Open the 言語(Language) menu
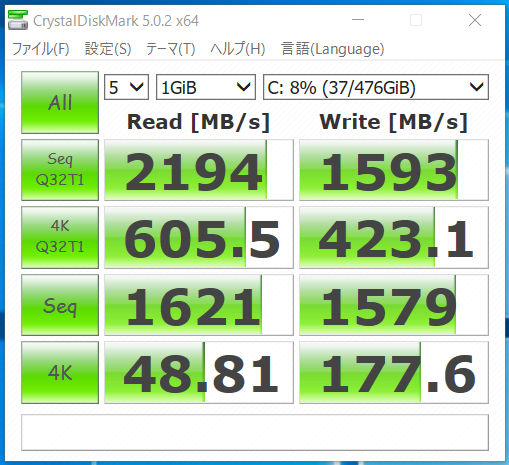This screenshot has height=465, width=509. pos(333,49)
